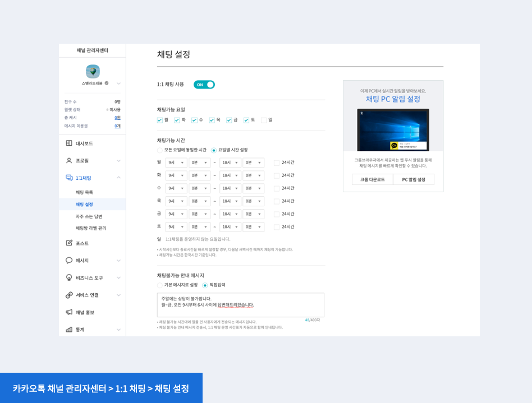Click the PC 알림 설정 button
Viewport: 532px width, 403px height.
414,179
